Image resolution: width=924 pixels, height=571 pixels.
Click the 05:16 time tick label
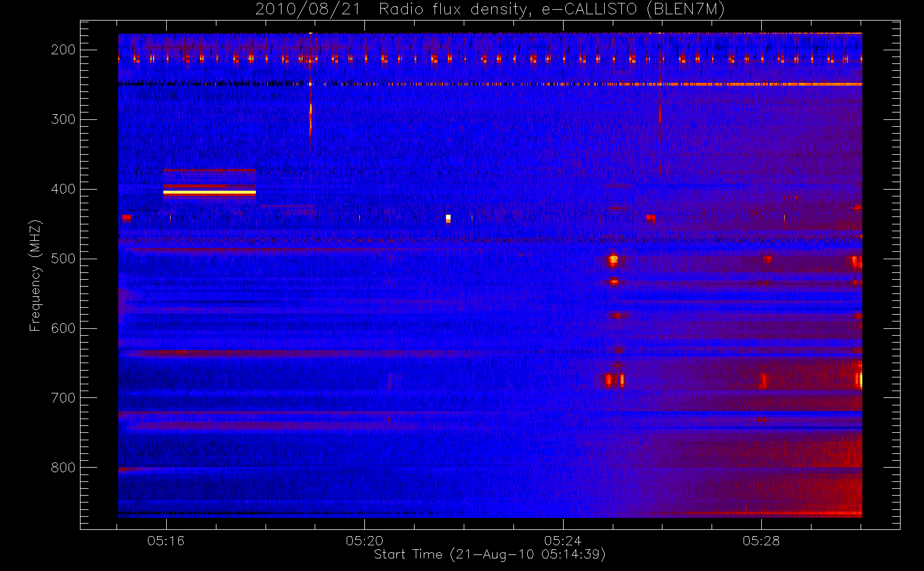(166, 541)
